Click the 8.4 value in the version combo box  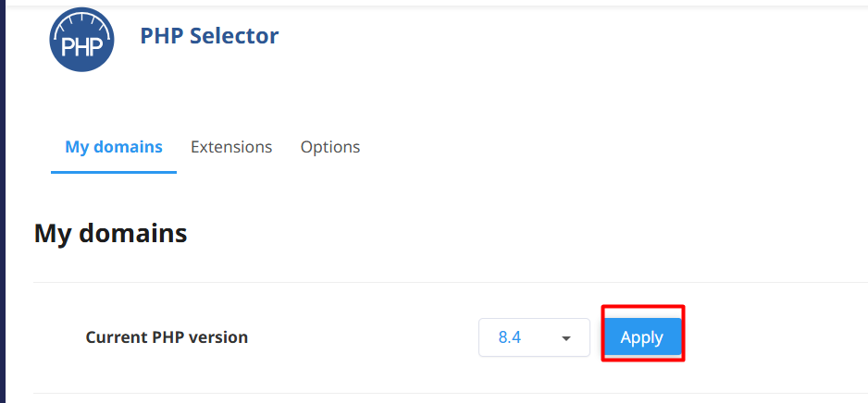510,337
